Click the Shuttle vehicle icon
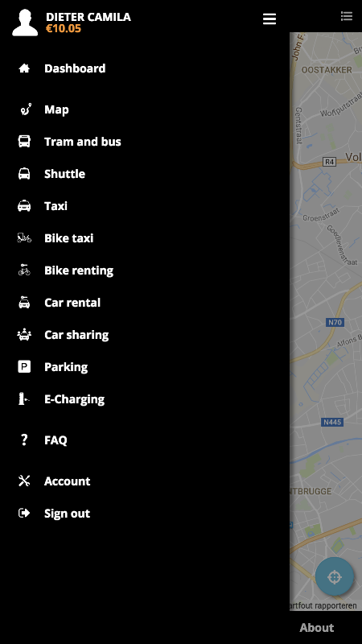This screenshot has width=362, height=644. pos(24,174)
